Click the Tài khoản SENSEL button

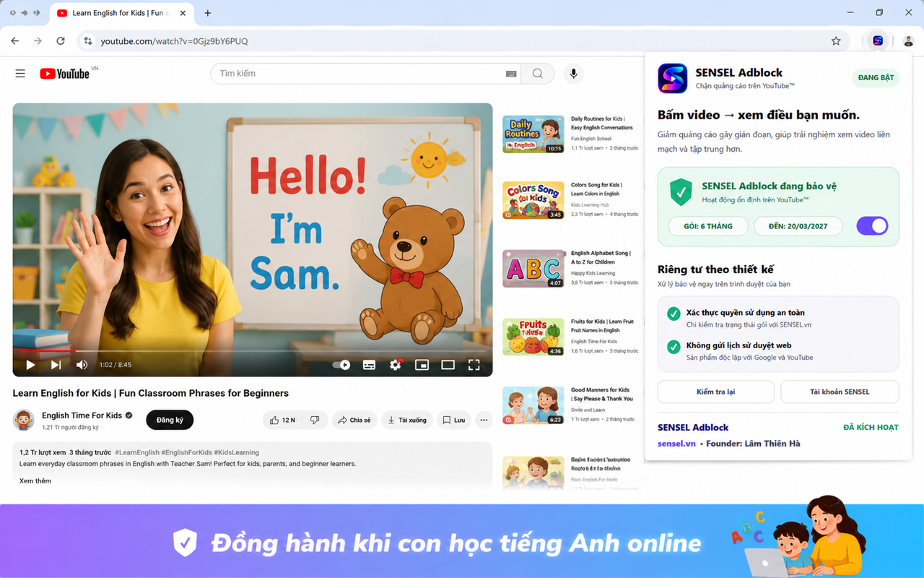pos(840,392)
